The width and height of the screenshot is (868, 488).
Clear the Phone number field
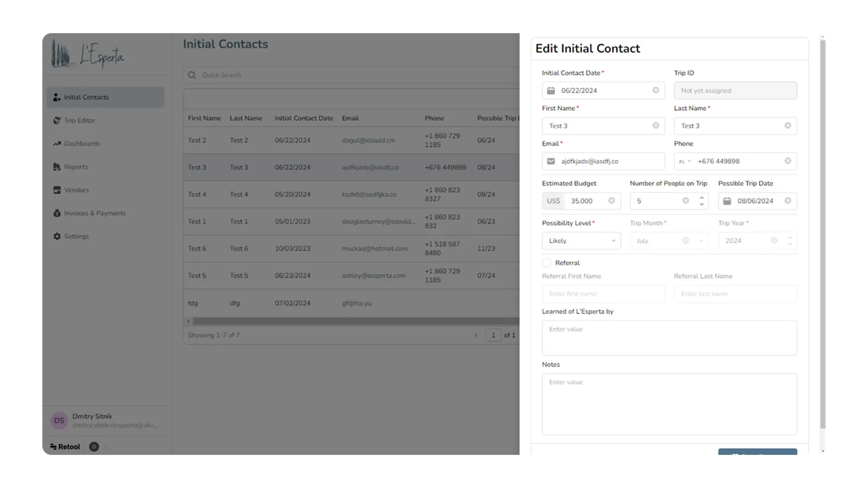788,161
